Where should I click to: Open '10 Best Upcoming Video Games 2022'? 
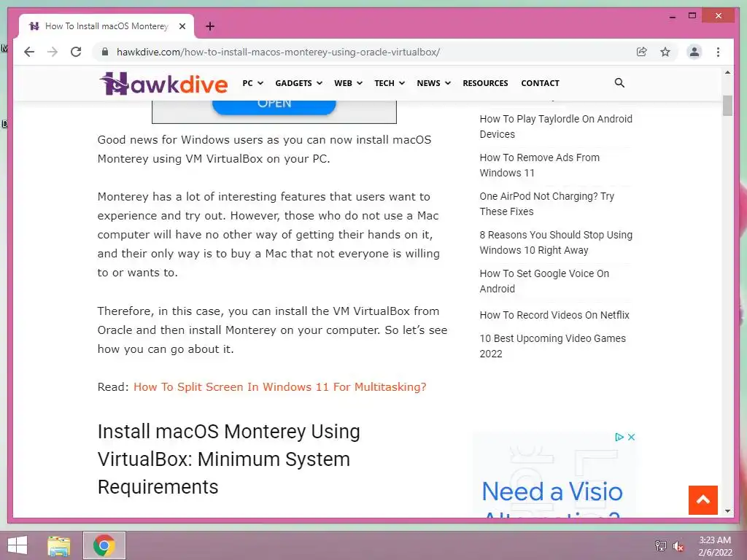pyautogui.click(x=552, y=346)
